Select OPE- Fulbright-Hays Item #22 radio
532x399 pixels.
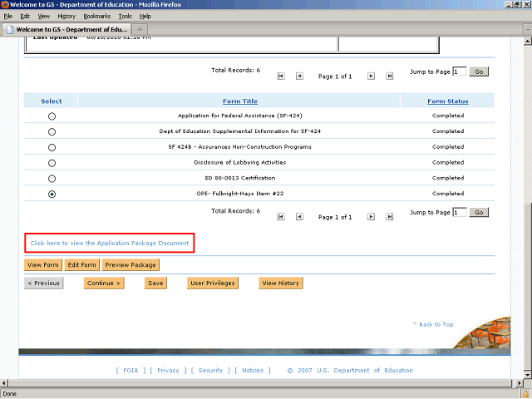52,194
